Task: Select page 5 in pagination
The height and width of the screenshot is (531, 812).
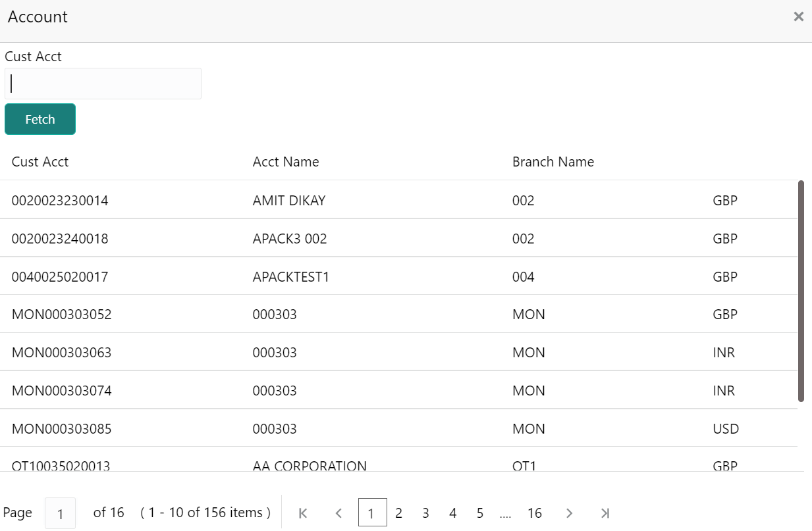Action: click(x=479, y=513)
